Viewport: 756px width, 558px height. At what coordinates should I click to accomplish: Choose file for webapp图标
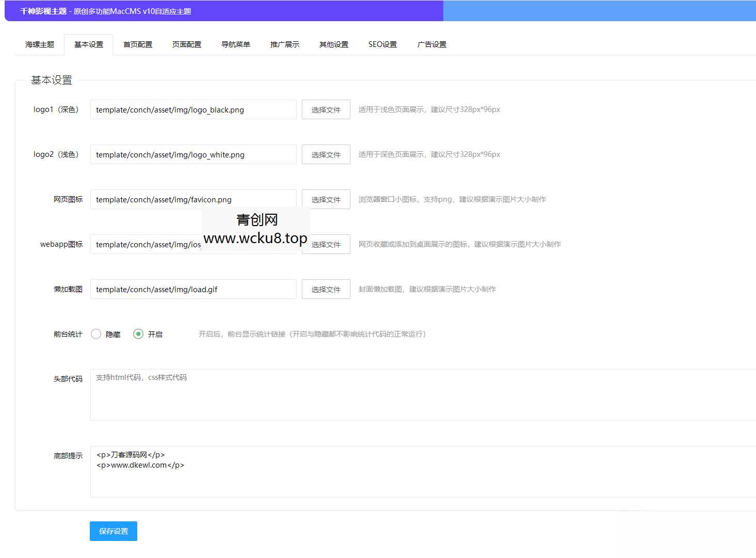tap(330, 244)
